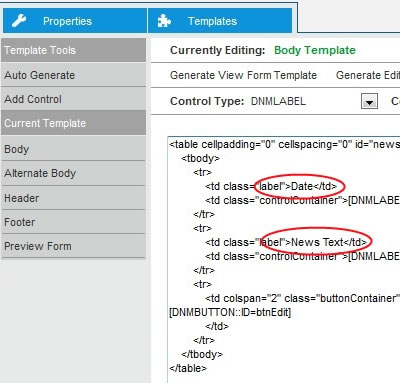Switch to the Properties tab

75,21
